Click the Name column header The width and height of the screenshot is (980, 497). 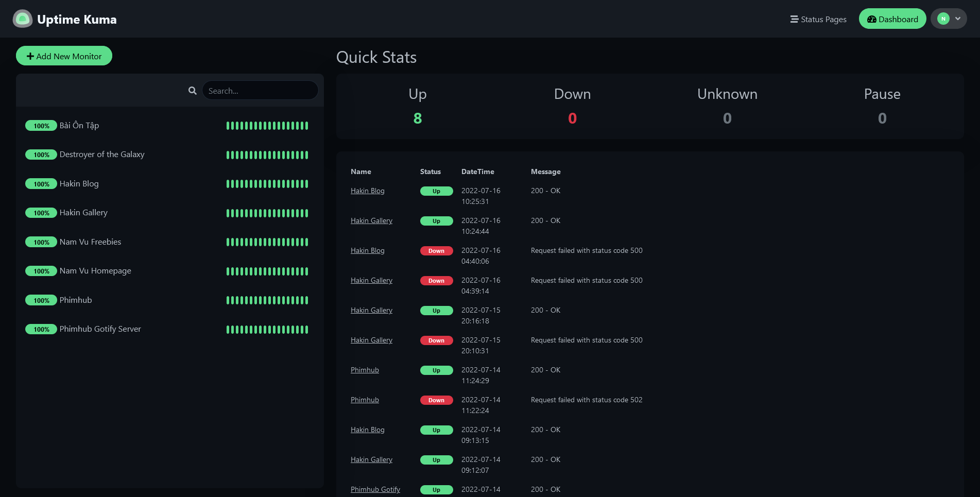[361, 172]
